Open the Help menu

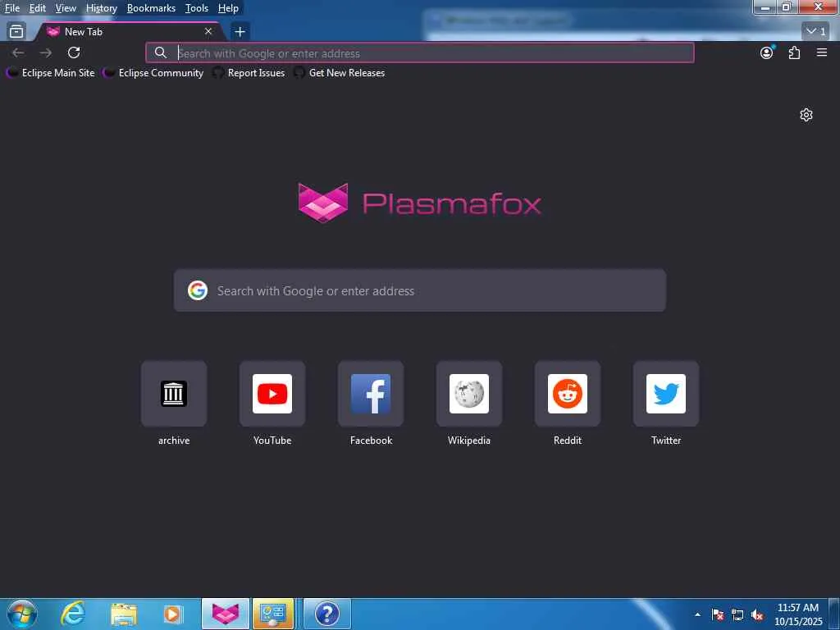(x=228, y=8)
